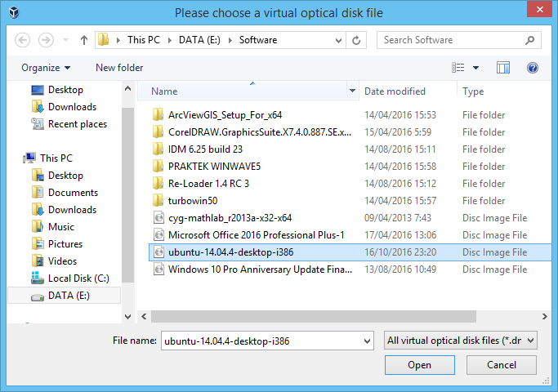Screen dimensions: 558x392
Task: Select PRAKTEK WINWAVE5 folder icon
Action: click(158, 166)
